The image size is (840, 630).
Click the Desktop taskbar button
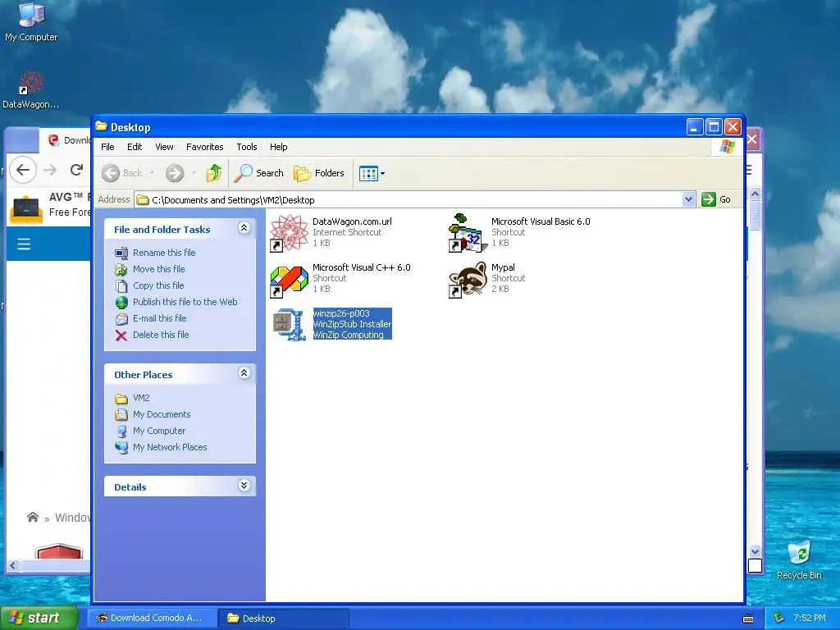point(283,619)
